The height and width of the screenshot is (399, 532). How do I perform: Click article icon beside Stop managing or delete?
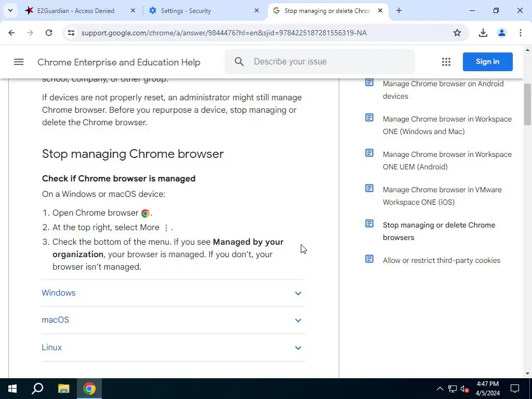coord(369,223)
